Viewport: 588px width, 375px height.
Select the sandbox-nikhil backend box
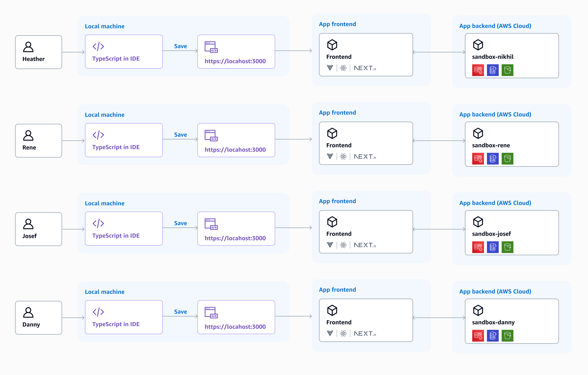[x=512, y=56]
